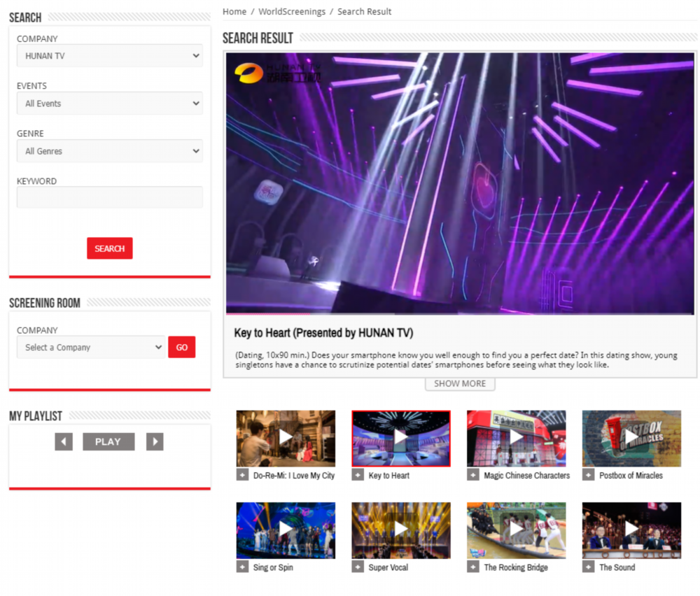Click the Key to Heart title under thumbnail
700x596 pixels.
[388, 476]
